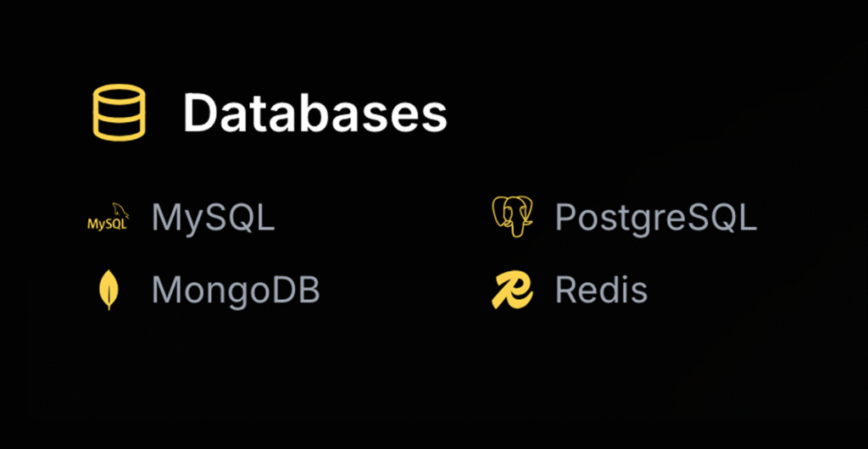Tap the elephant head outline logo
The width and height of the screenshot is (868, 449).
[x=512, y=217]
